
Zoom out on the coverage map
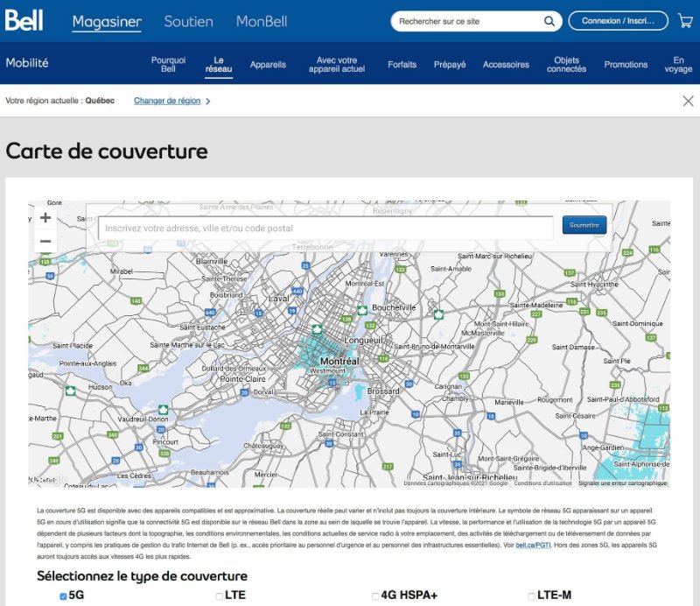[x=45, y=242]
